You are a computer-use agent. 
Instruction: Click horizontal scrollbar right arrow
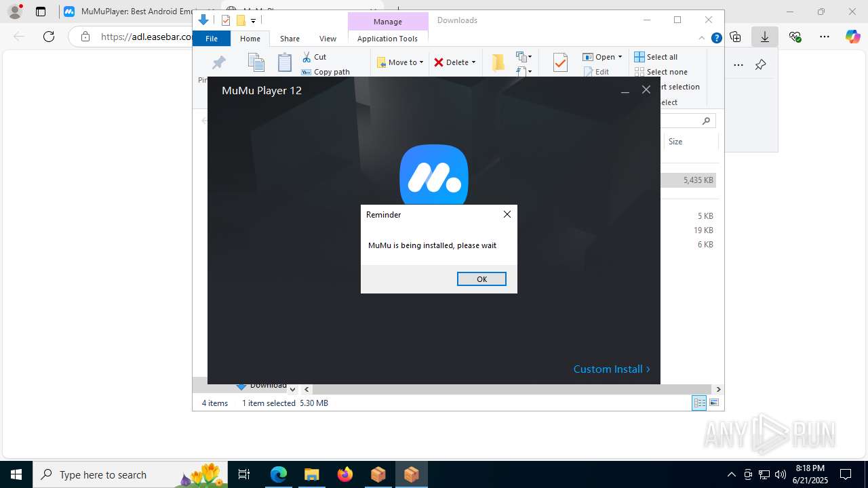coord(718,389)
